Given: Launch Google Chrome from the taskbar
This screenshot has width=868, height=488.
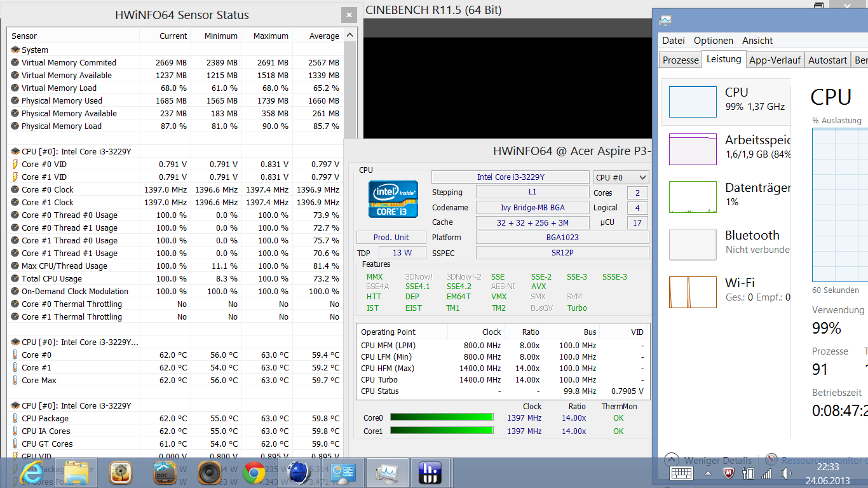Looking at the screenshot, I should coord(254,473).
